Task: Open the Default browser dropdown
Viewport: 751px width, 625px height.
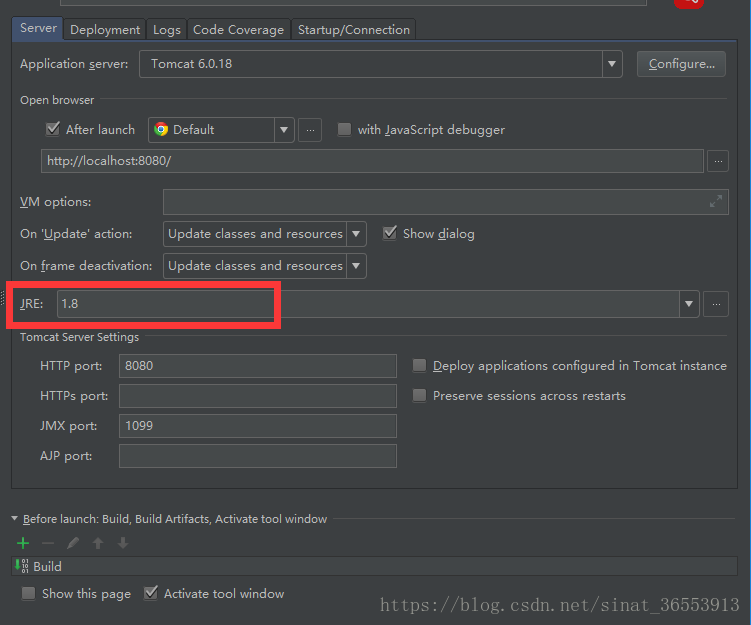Action: (284, 130)
